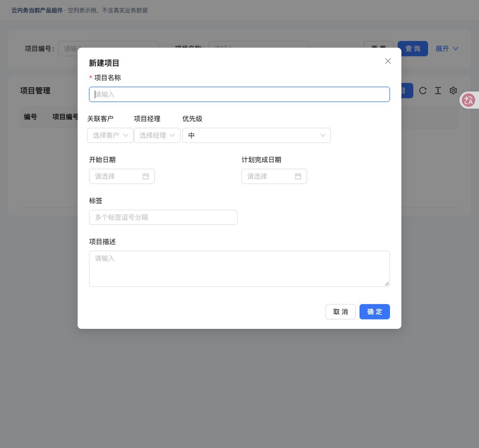Screen dimensions: 479x448
Task: Click the translate floating icon
Action: (469, 100)
